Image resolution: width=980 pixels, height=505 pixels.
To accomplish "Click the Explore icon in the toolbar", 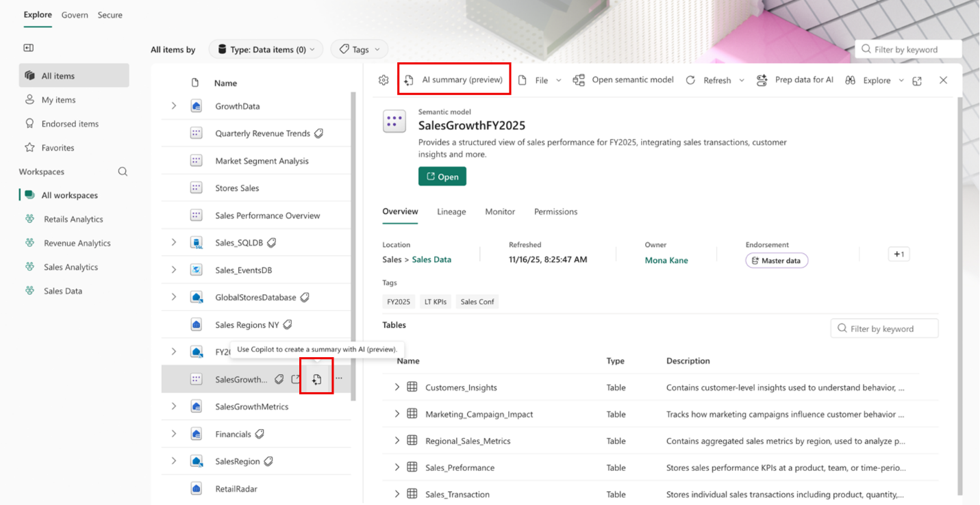I will pos(849,79).
